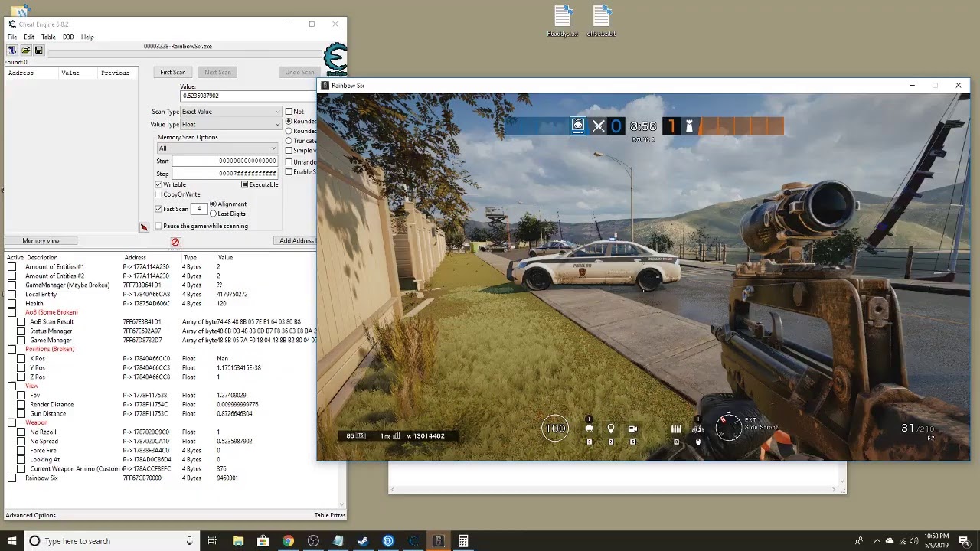
Task: Open the Edit menu
Action: point(29,37)
